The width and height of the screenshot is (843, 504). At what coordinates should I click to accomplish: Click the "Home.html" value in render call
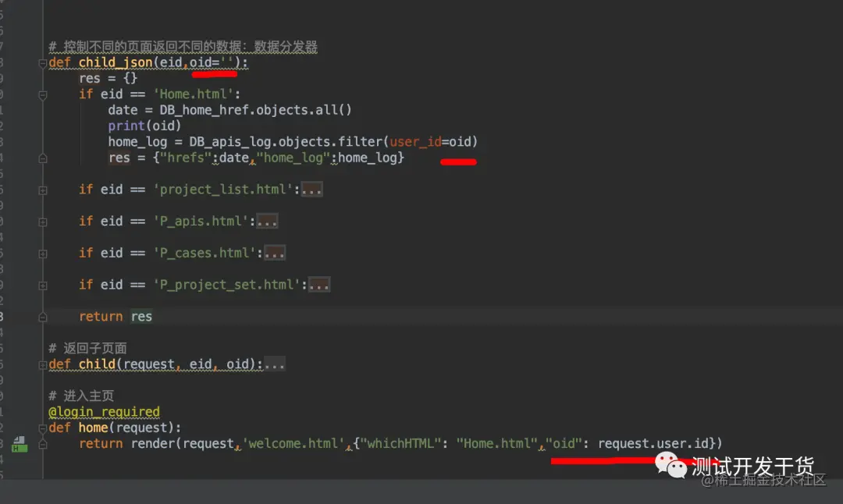[496, 444]
